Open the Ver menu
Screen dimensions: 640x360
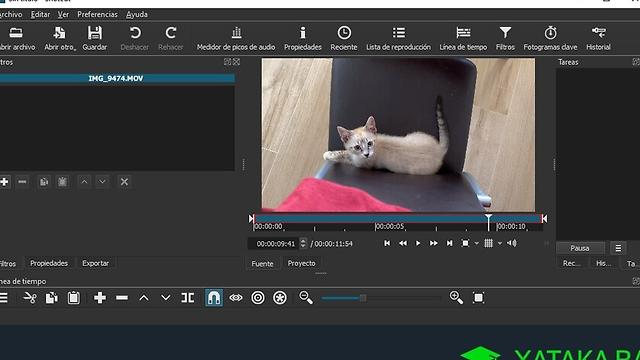click(63, 14)
